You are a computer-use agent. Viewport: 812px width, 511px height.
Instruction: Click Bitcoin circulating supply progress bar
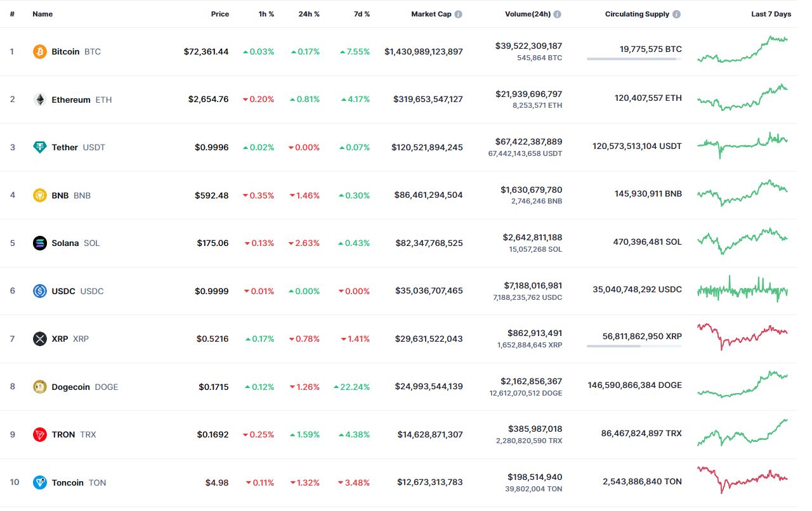coord(634,59)
